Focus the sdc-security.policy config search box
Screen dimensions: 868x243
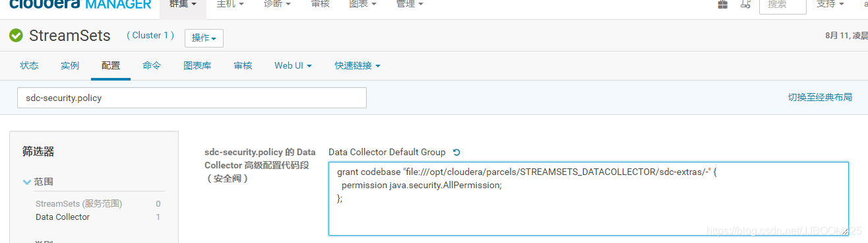click(191, 98)
